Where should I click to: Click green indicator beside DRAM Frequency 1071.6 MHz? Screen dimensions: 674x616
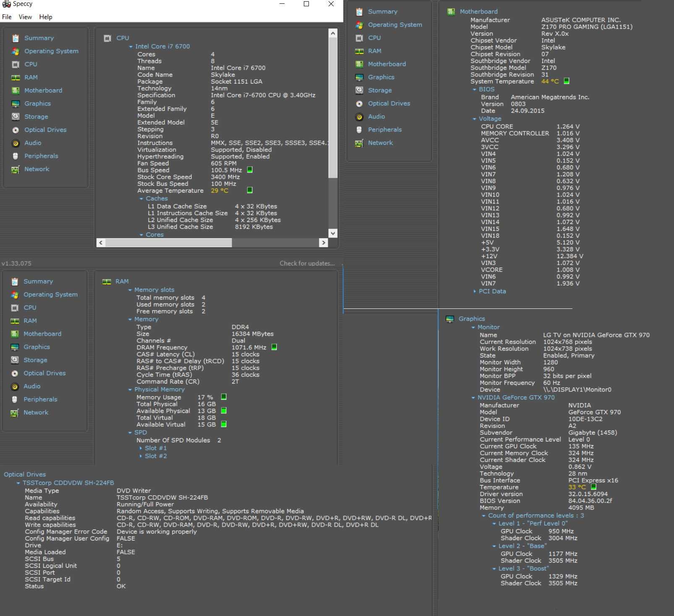pos(274,347)
